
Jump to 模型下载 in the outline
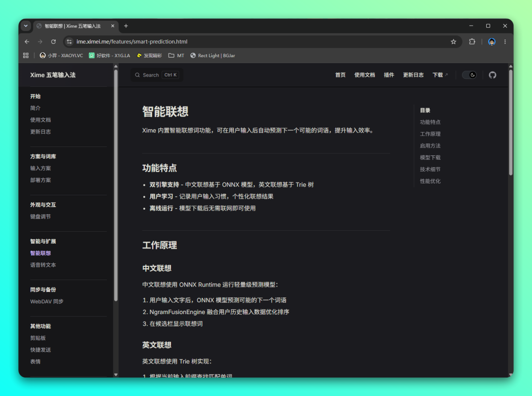click(430, 158)
